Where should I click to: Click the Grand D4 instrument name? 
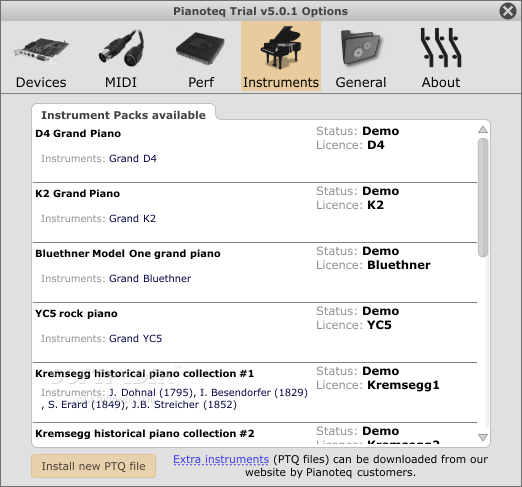coord(133,159)
